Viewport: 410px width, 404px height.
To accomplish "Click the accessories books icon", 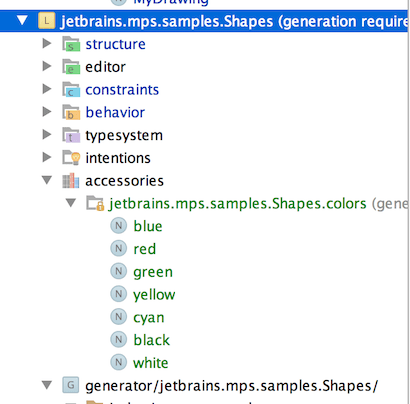I will click(71, 181).
